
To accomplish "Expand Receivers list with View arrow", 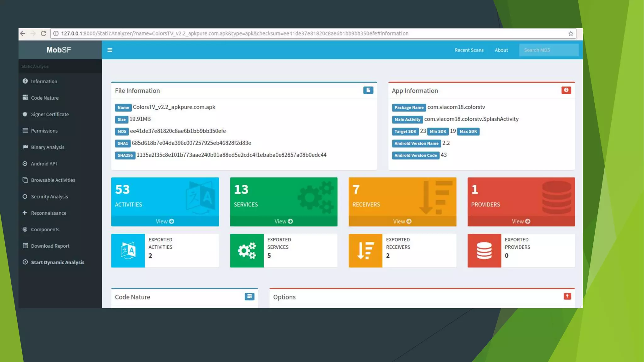I will pos(402,222).
